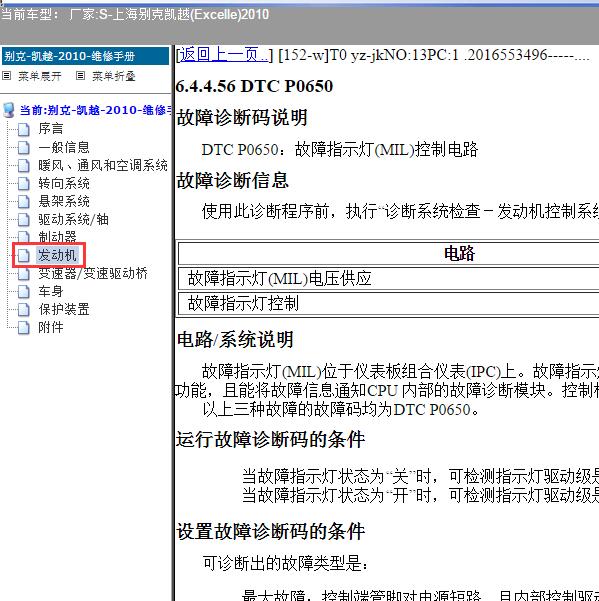The image size is (599, 601).
Task: Click the 运行故障诊断码的条件 heading
Action: (x=271, y=440)
